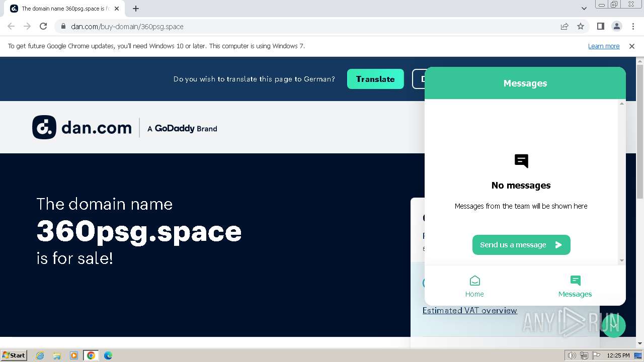Open Microsoft Edge from taskbar
Image resolution: width=644 pixels, height=362 pixels.
(108, 355)
